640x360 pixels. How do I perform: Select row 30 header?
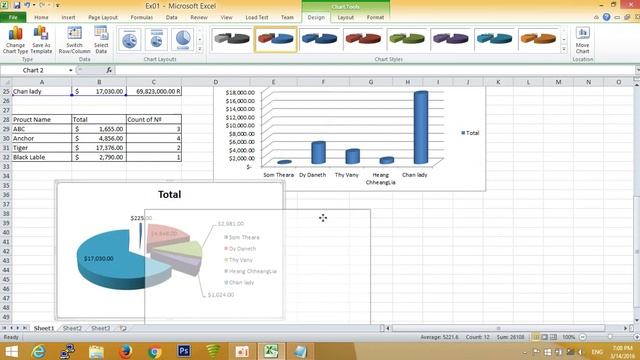pos(6,138)
